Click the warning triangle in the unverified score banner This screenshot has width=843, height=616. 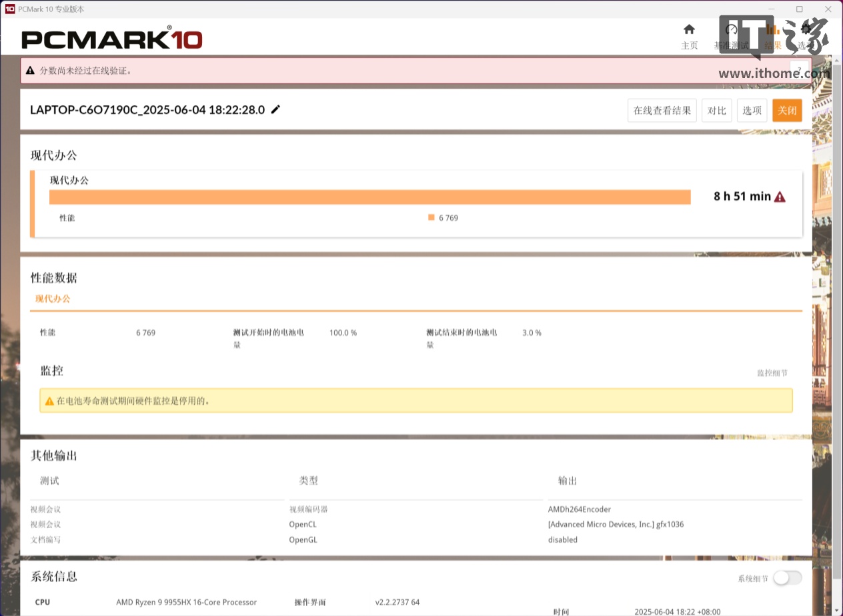(30, 71)
